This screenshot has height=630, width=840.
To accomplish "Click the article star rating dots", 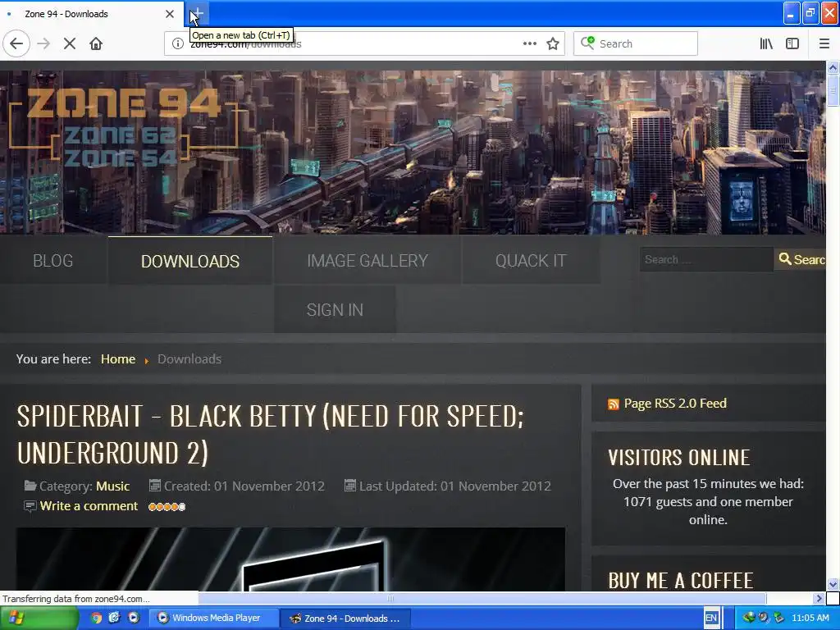I will tap(167, 506).
